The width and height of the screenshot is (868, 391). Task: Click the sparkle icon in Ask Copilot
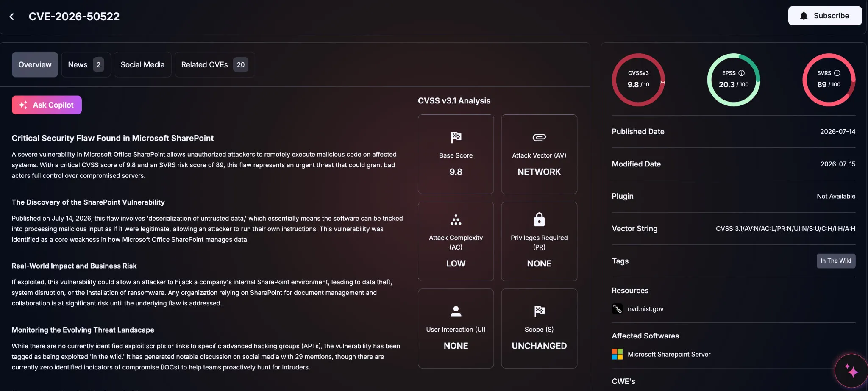coord(23,105)
